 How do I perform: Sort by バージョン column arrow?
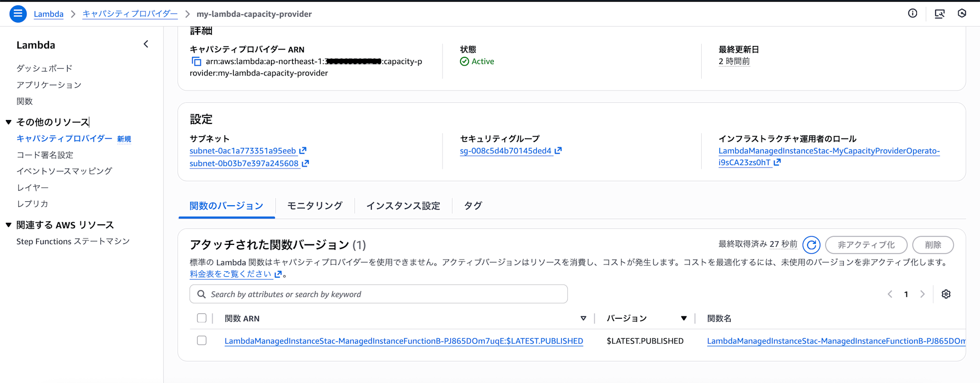(x=684, y=318)
